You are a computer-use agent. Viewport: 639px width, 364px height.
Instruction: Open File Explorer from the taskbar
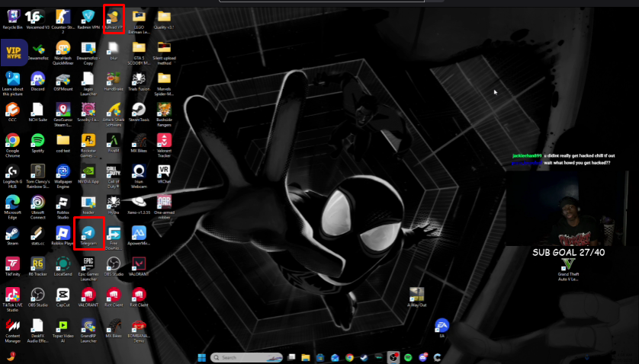pos(306,357)
